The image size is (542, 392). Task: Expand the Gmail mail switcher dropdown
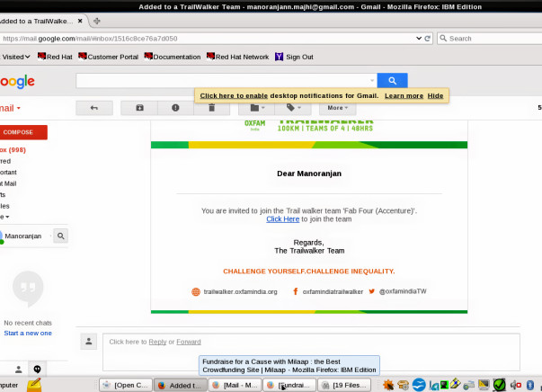tap(11, 108)
